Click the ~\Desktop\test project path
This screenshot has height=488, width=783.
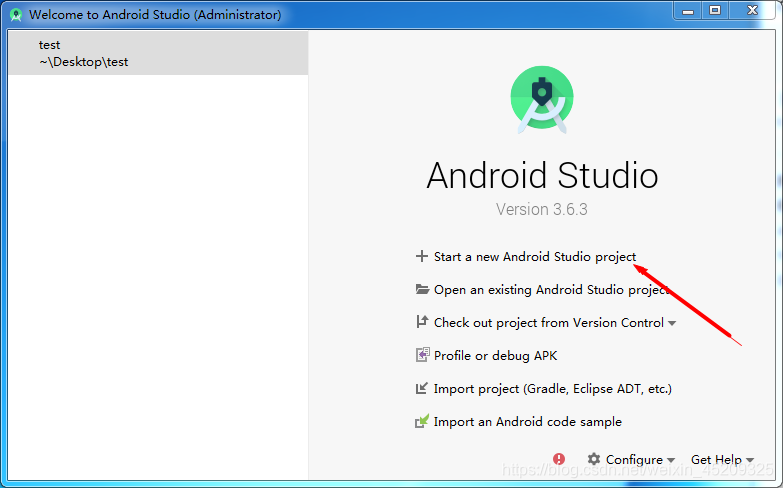pyautogui.click(x=84, y=62)
